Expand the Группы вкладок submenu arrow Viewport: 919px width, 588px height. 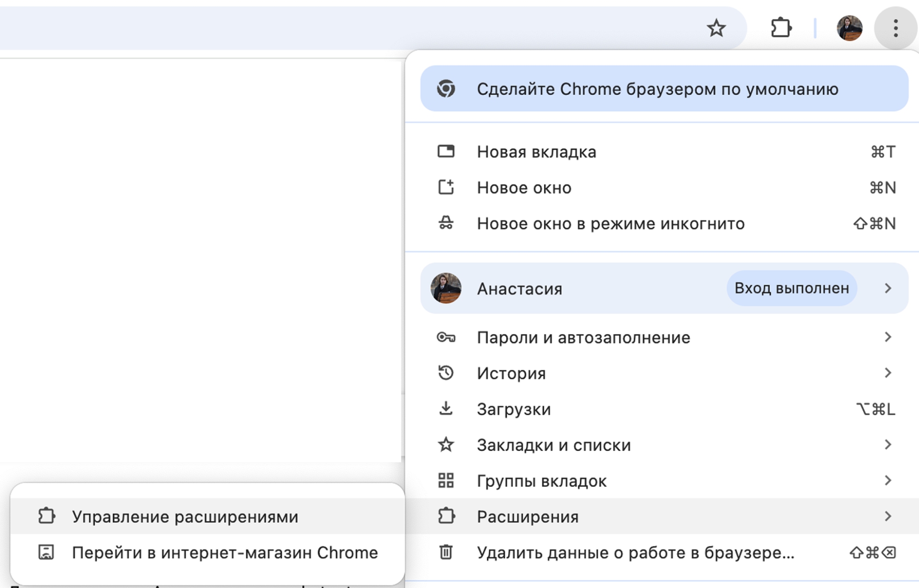pyautogui.click(x=888, y=481)
